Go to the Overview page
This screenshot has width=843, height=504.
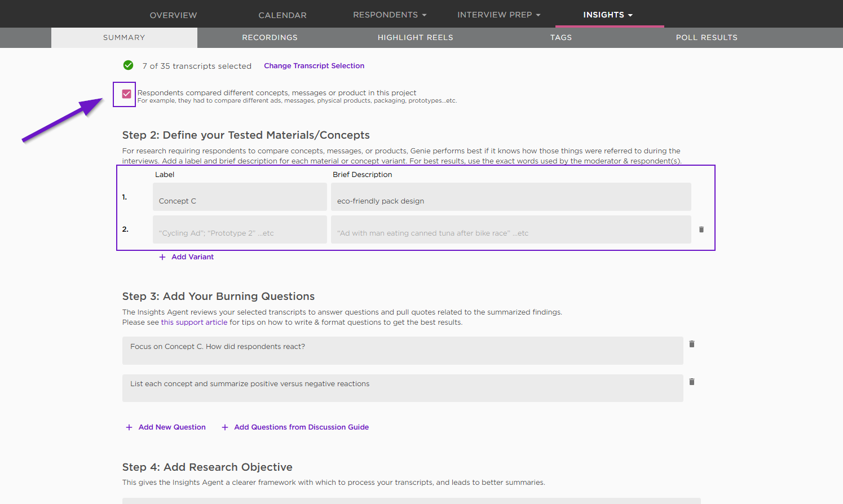click(173, 15)
